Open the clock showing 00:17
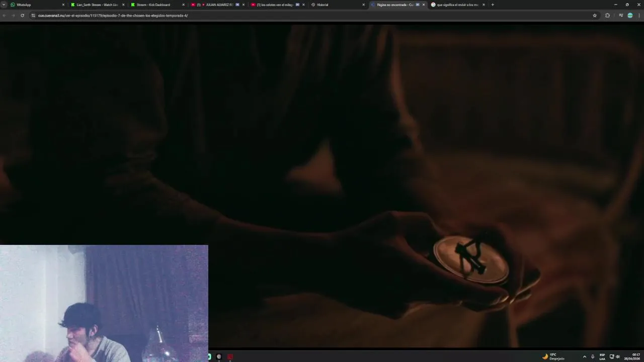This screenshot has height=362, width=644. pyautogui.click(x=633, y=356)
